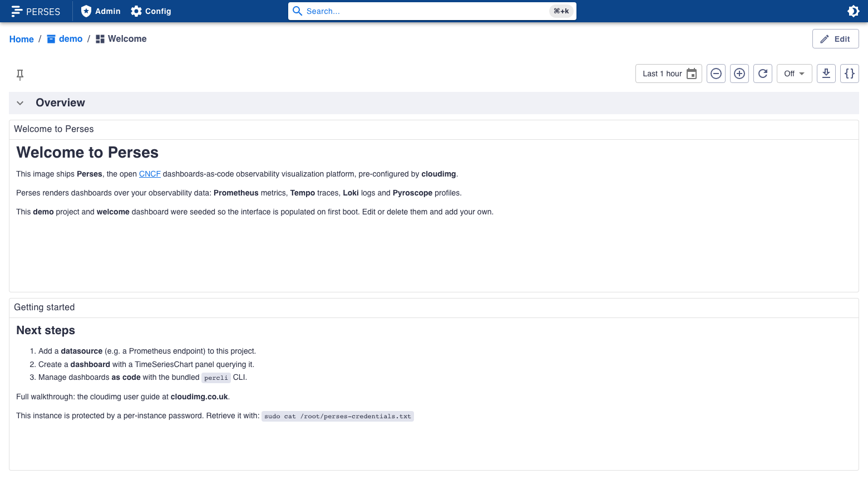Collapse the Overview section
The height and width of the screenshot is (489, 868).
[20, 103]
